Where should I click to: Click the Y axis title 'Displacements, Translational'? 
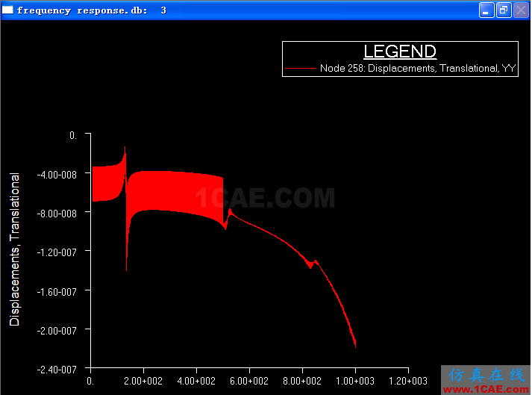click(x=15, y=249)
